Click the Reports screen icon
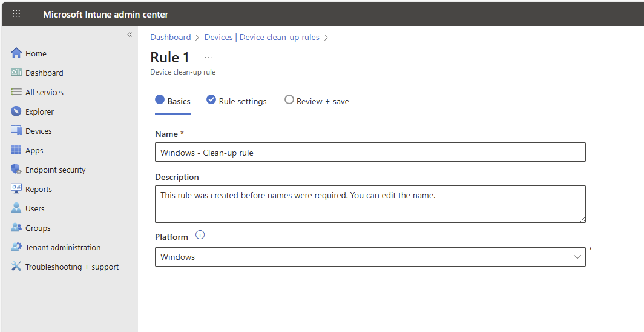 [x=16, y=188]
